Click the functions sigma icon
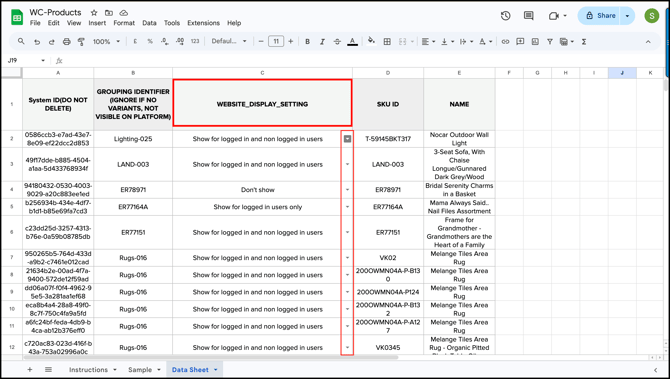670x379 pixels. [x=584, y=41]
